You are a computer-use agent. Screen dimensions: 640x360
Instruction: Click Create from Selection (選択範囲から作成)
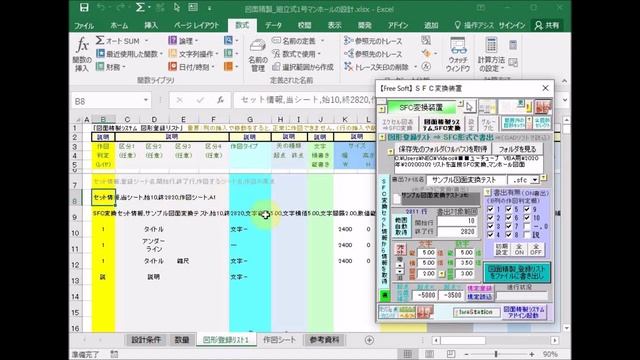point(303,67)
